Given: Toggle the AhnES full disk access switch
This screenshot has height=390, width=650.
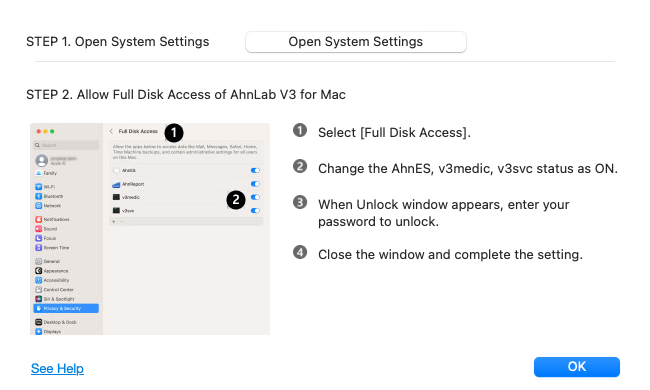Looking at the screenshot, I should coord(255,170).
